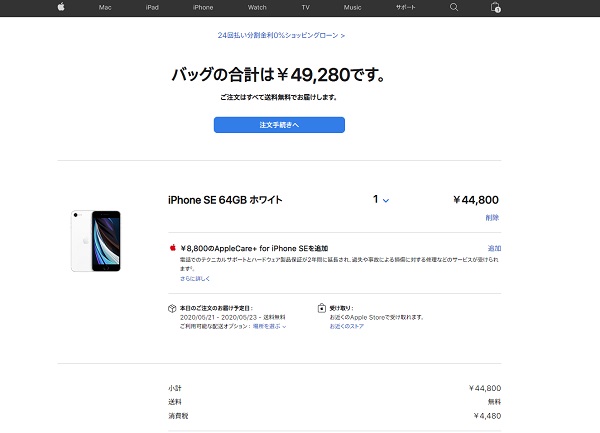Click the delivery box icon
Image resolution: width=600 pixels, height=433 pixels.
click(x=172, y=308)
